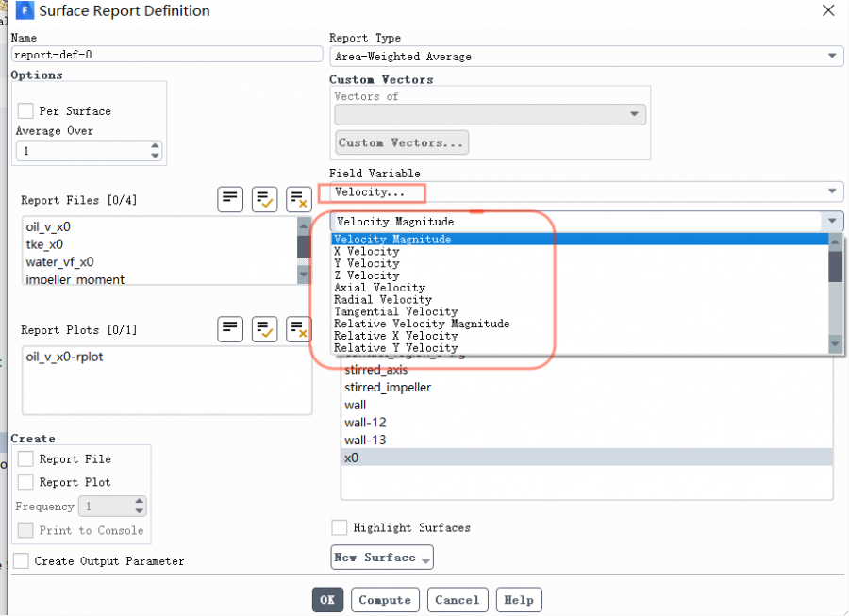Check the Report File option

pos(25,459)
